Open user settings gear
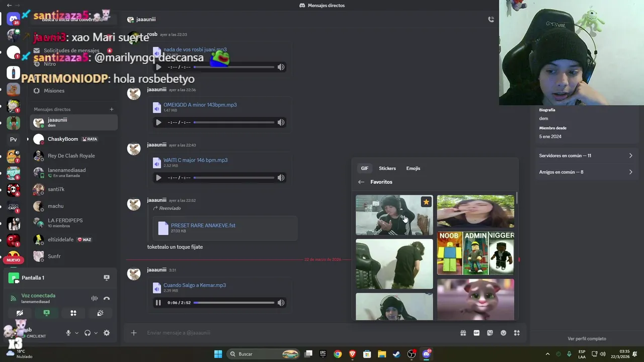 tap(107, 333)
